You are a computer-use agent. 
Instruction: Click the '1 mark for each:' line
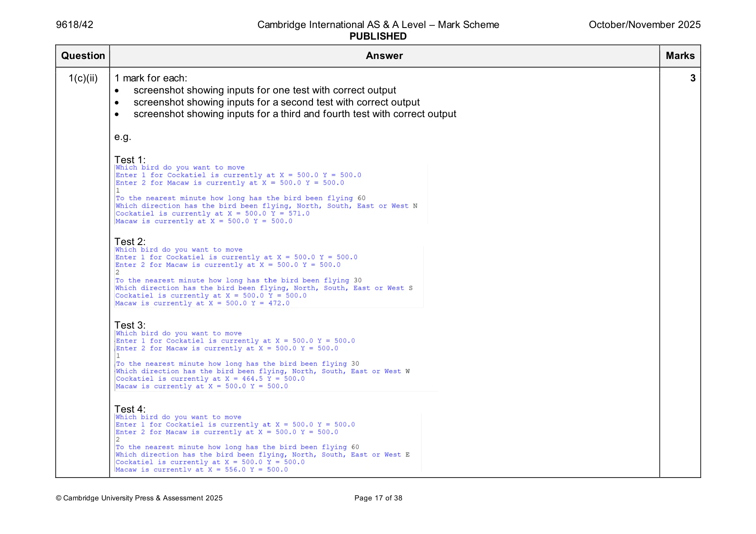coord(151,78)
